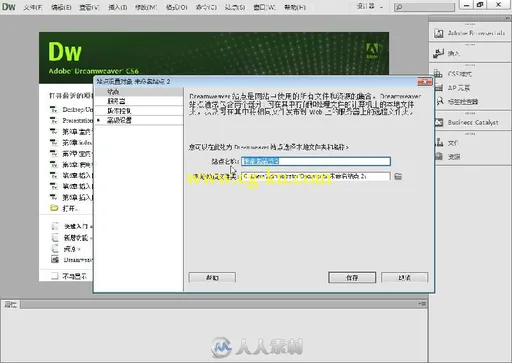This screenshot has width=512, height=363.
Task: Open the 文件 (Files) panel
Action: point(447,143)
